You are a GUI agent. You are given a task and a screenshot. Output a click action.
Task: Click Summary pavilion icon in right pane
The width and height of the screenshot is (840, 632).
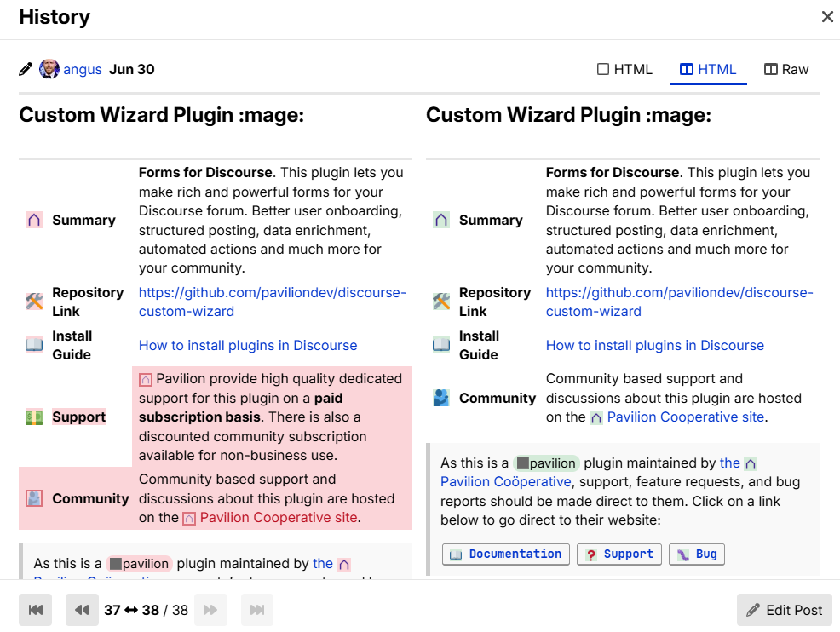[x=441, y=220]
